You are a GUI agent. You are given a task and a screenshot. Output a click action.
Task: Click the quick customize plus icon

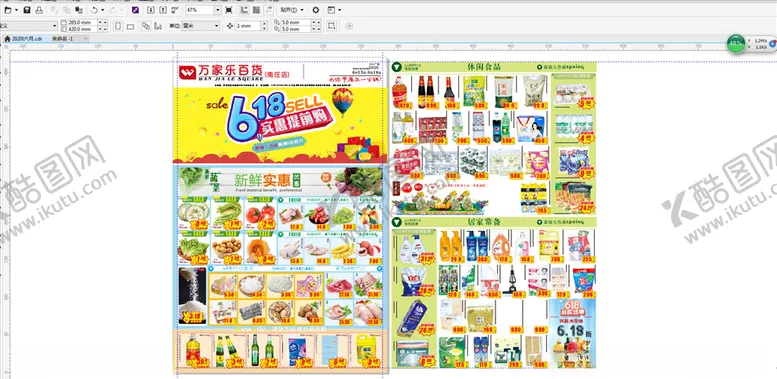point(349,26)
